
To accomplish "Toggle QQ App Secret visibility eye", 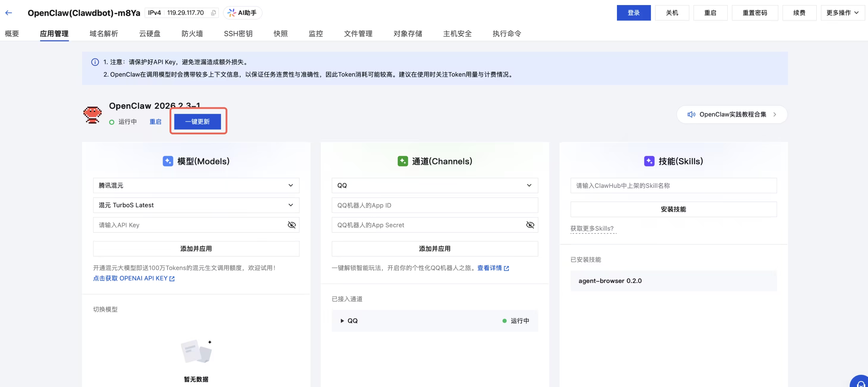I will click(x=530, y=225).
